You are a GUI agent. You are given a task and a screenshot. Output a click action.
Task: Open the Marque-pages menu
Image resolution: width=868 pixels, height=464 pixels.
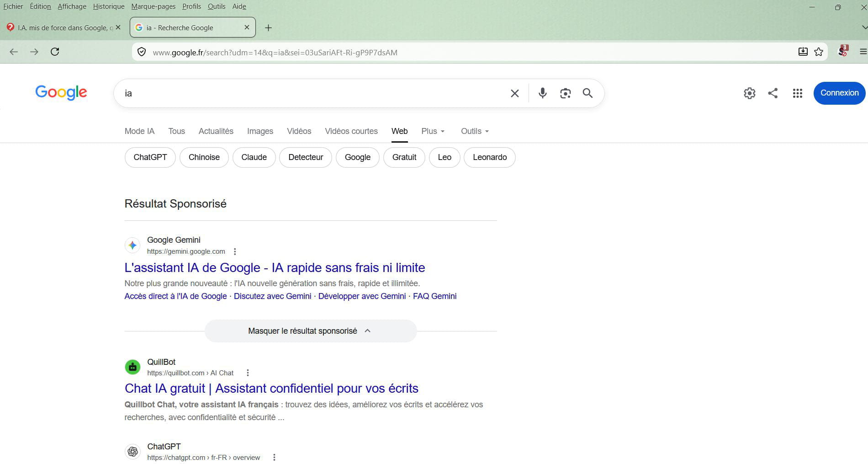153,6
